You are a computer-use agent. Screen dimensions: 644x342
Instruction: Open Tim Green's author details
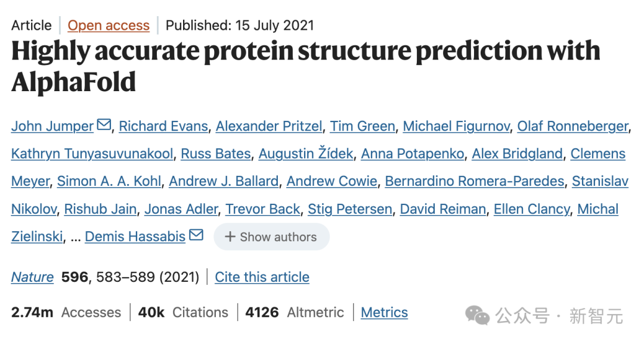(x=363, y=126)
